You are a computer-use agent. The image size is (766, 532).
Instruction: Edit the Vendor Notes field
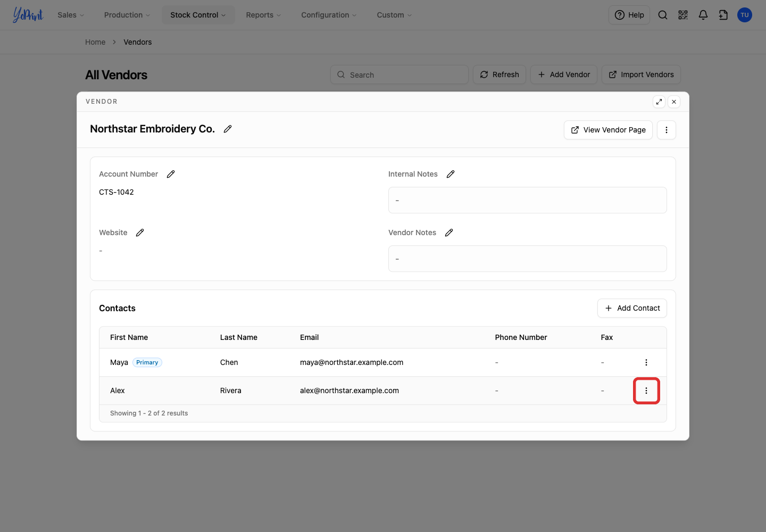449,232
